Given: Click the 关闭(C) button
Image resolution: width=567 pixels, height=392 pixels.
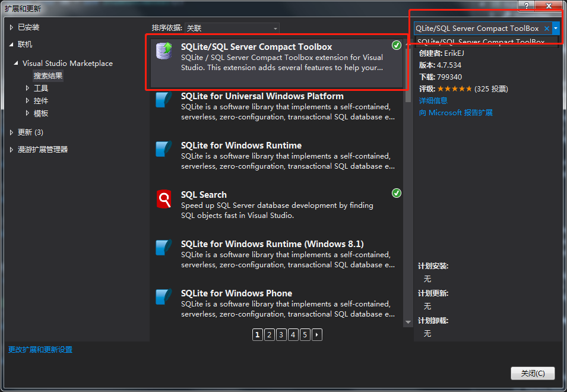Looking at the screenshot, I should click(533, 373).
